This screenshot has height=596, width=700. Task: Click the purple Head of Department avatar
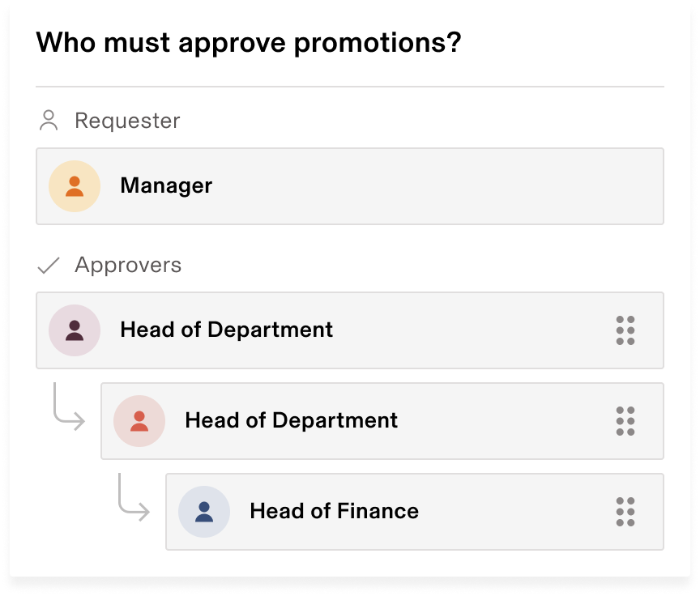(75, 330)
